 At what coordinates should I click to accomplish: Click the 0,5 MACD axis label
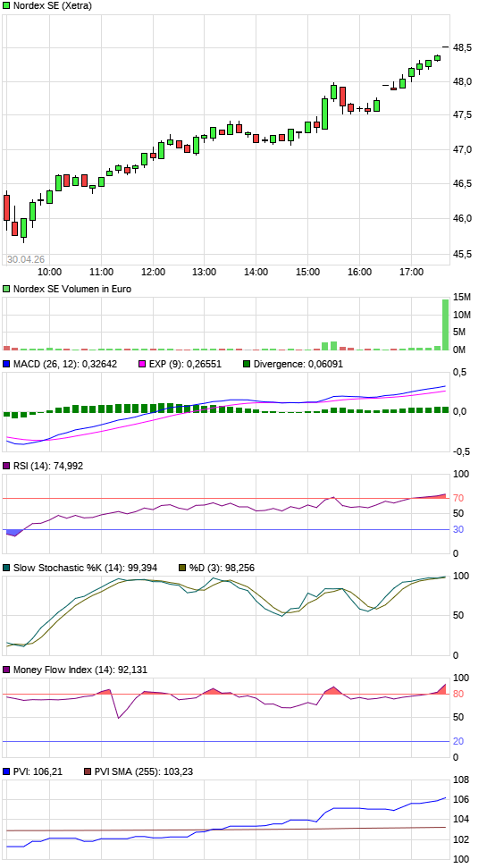click(x=460, y=372)
